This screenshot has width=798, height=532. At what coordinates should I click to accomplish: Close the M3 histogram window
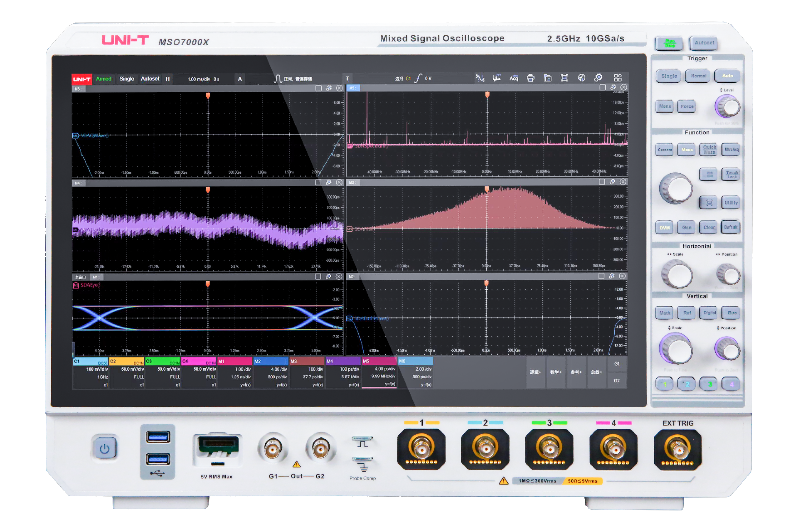point(623,182)
